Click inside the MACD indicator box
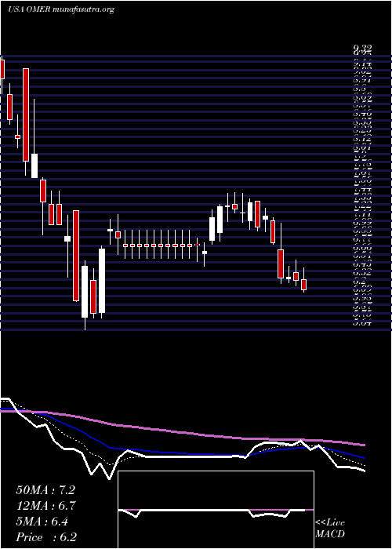 pyautogui.click(x=216, y=510)
